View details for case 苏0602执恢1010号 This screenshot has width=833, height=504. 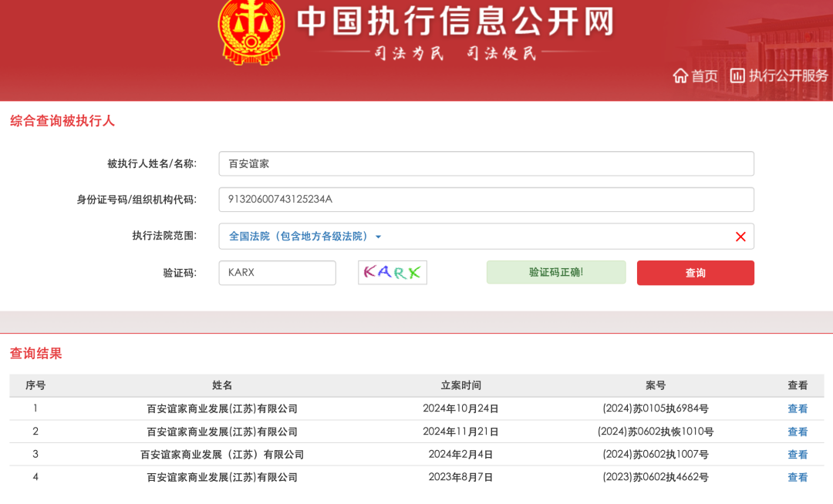point(798,432)
